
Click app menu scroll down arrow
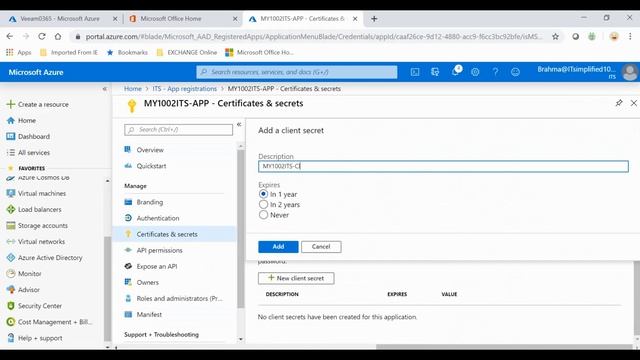pyautogui.click(x=240, y=339)
